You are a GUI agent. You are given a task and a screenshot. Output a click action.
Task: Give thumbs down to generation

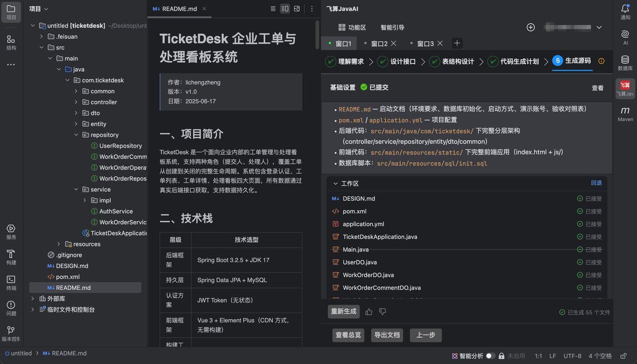pyautogui.click(x=382, y=312)
